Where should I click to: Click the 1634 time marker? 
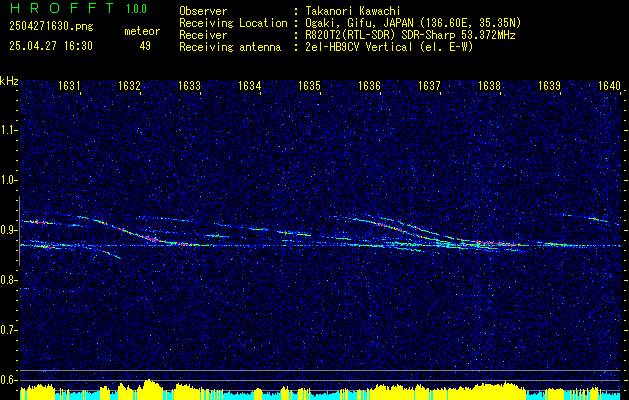click(250, 85)
